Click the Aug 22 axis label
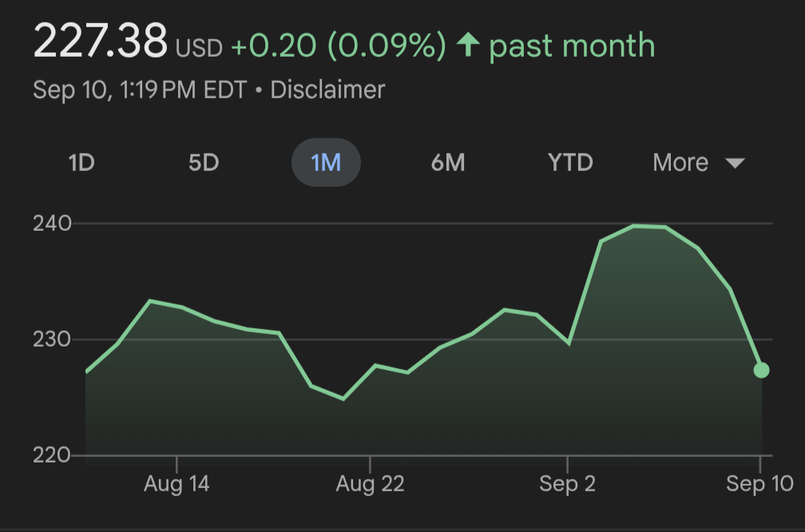Image resolution: width=805 pixels, height=532 pixels. tap(370, 484)
